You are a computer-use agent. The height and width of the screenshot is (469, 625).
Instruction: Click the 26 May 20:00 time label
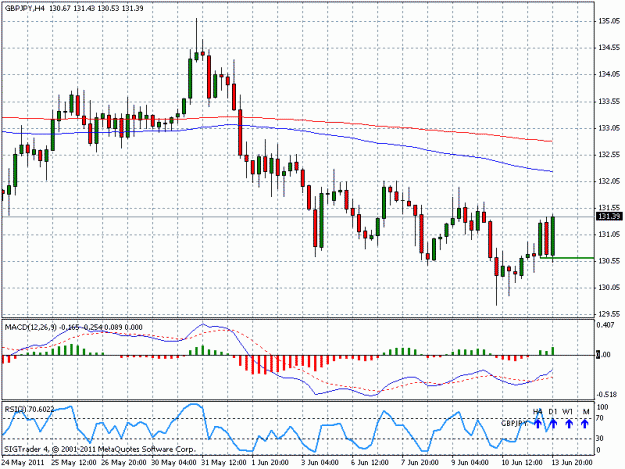124,463
